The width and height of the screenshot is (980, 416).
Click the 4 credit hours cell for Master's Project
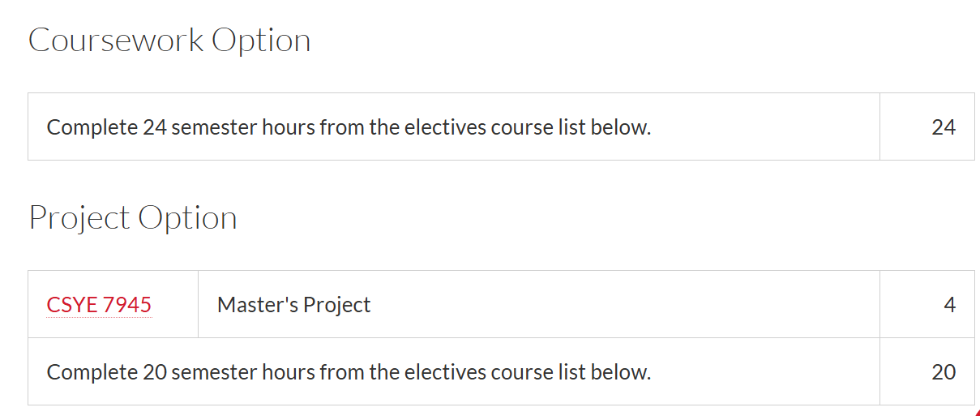[927, 304]
